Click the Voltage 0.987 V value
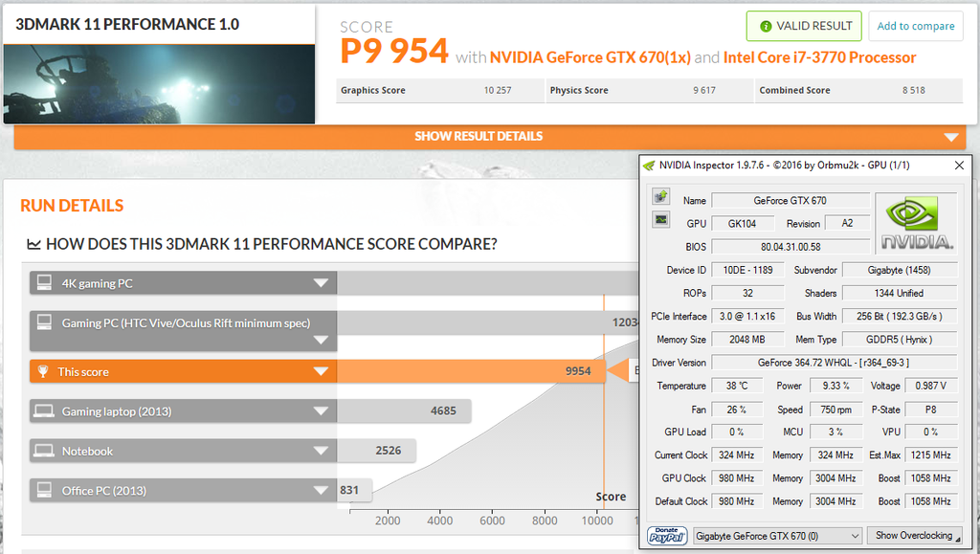The width and height of the screenshot is (980, 554). (x=930, y=386)
